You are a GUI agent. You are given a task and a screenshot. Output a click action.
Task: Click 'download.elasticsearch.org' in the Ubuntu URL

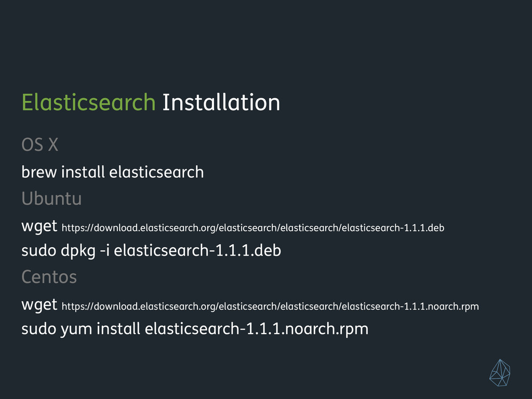[154, 228]
